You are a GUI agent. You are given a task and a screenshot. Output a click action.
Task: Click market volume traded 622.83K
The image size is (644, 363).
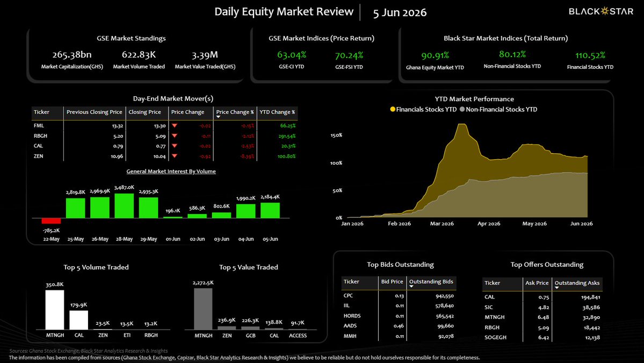click(x=139, y=55)
